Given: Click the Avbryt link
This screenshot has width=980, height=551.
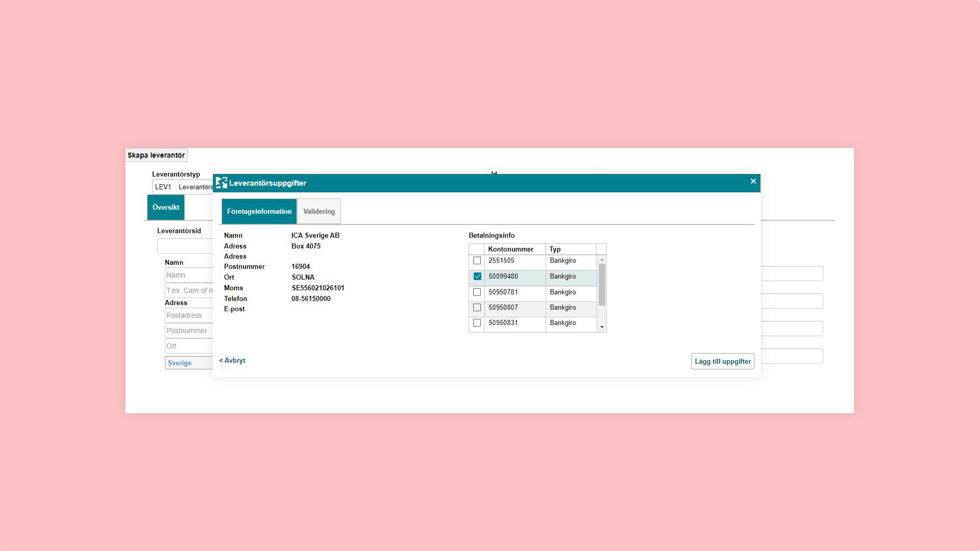Looking at the screenshot, I should pos(232,360).
